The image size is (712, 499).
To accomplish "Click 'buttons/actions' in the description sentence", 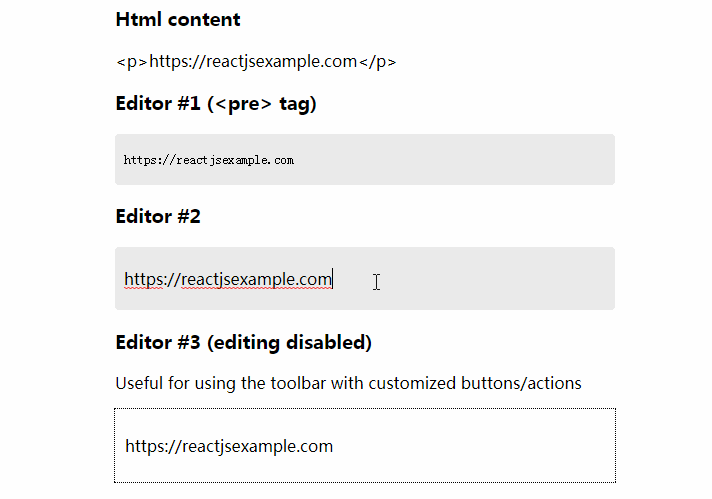I will click(x=521, y=383).
